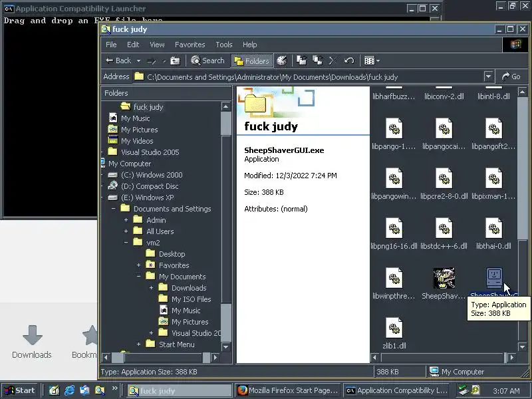
Task: Select libintl-8.dll file name
Action: point(493,96)
